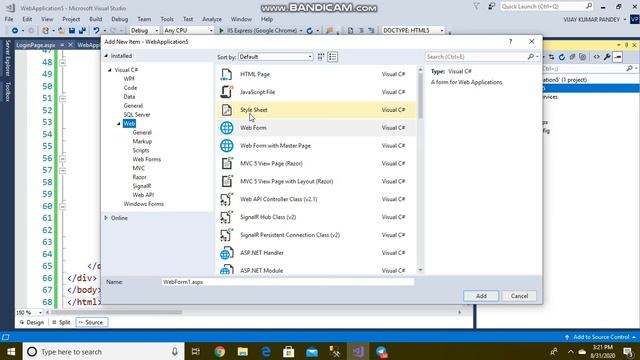Collapse the Visual C# tree node
The image size is (640, 360).
(x=110, y=70)
